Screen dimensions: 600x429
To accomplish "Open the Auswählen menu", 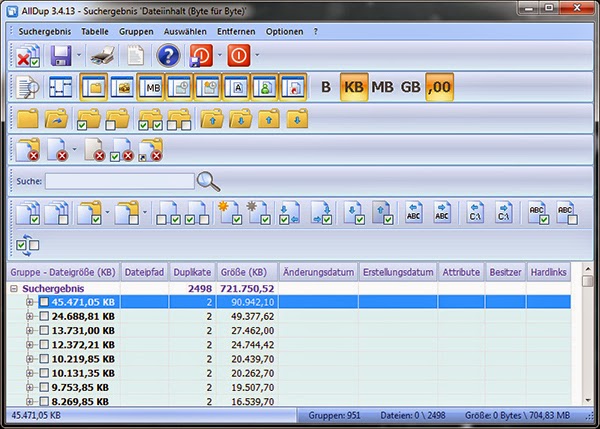I will point(185,31).
